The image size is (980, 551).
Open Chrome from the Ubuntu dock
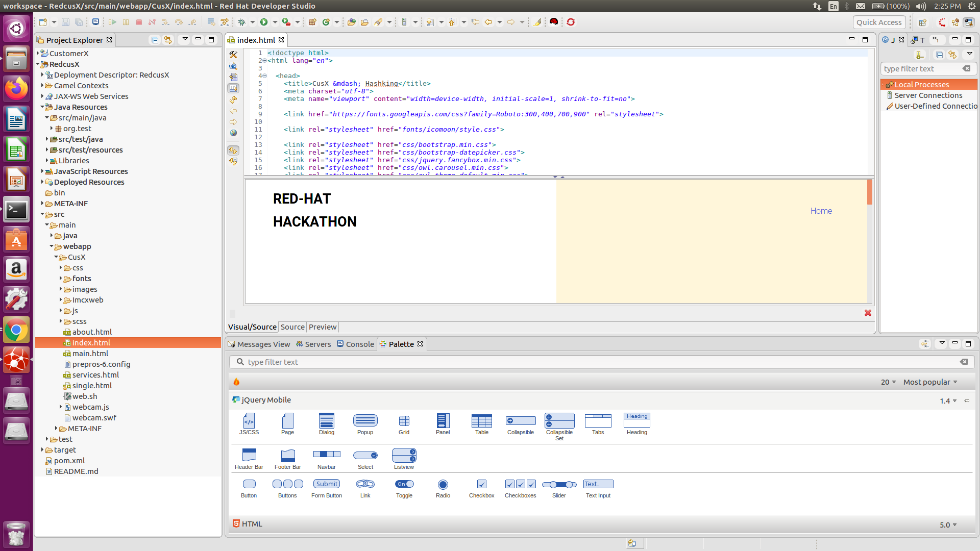(16, 331)
